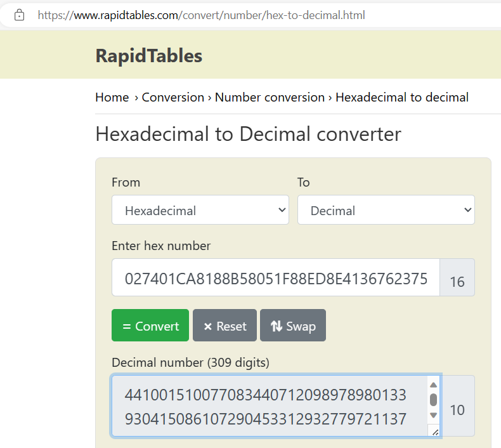
Task: Click the base 10 label beside the decimal output
Action: (457, 410)
